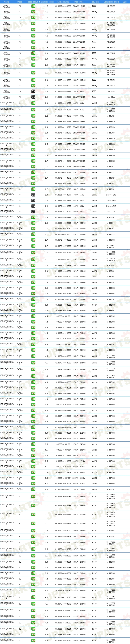Click the Opis column header
Screen dimensions: 130x644
[125, 2]
